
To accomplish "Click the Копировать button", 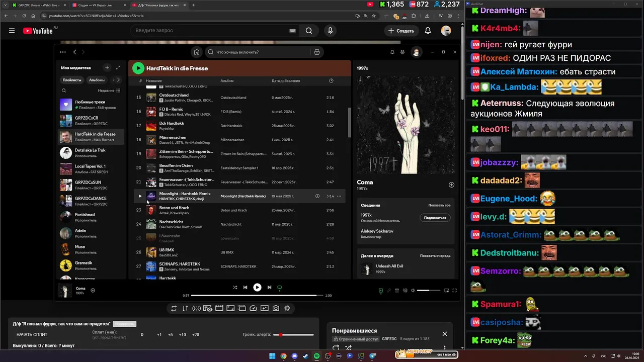I will coord(125,324).
